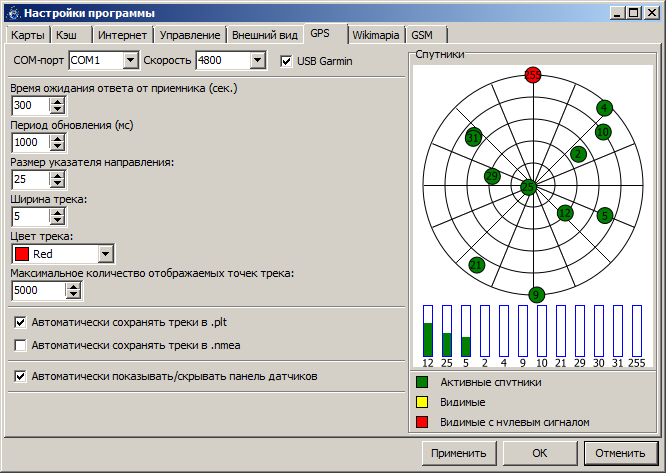Open the COM-порт dropdown

pyautogui.click(x=130, y=62)
